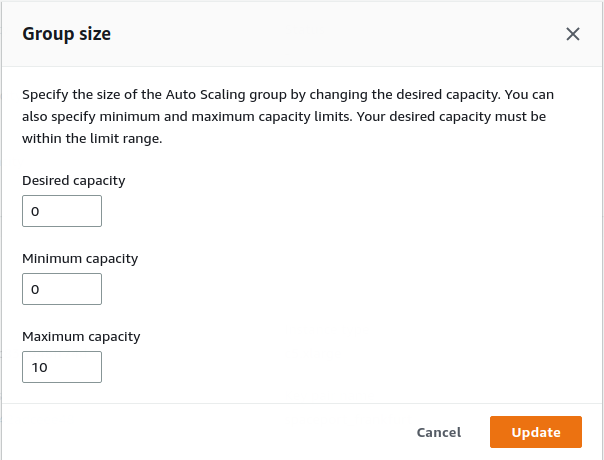Close the Group size dialog with X
Screen dimensions: 604x460
tap(573, 34)
